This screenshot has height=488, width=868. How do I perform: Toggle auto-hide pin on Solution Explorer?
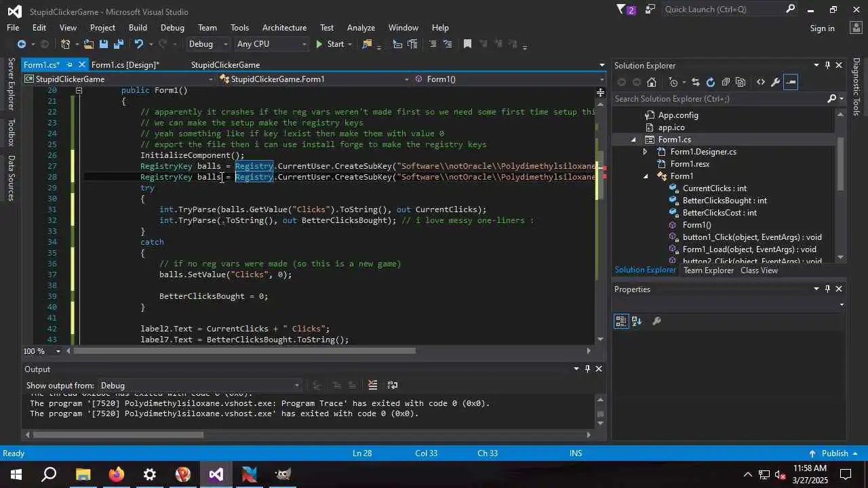pos(827,66)
